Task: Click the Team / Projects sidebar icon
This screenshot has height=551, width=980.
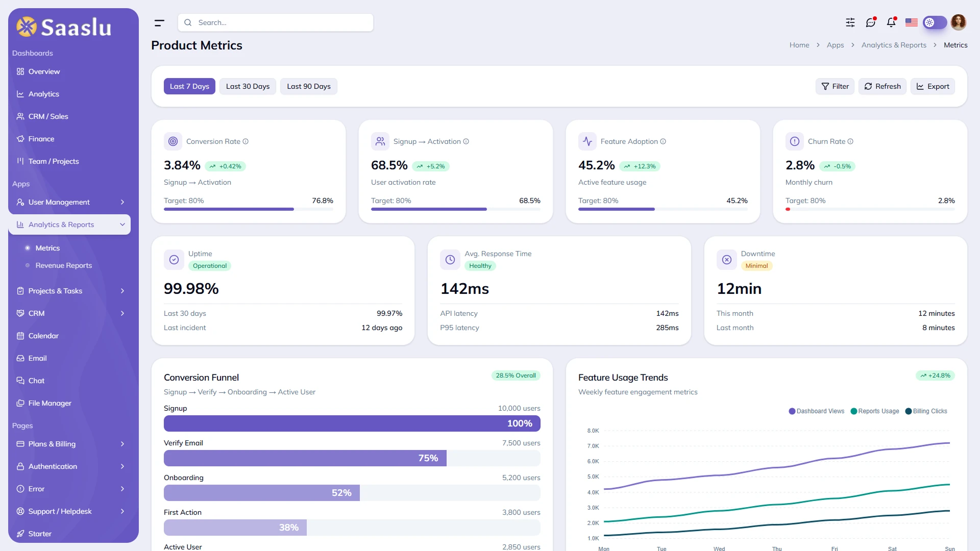Action: pyautogui.click(x=20, y=161)
